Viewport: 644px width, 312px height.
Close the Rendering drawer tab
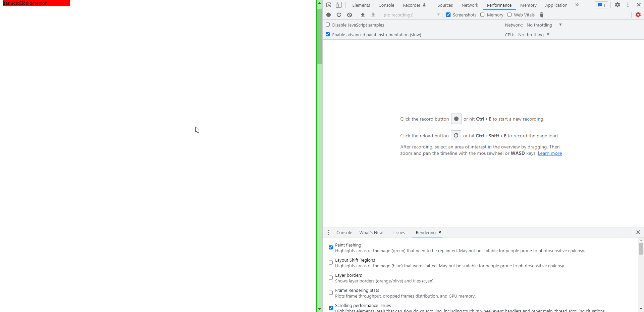(440, 232)
